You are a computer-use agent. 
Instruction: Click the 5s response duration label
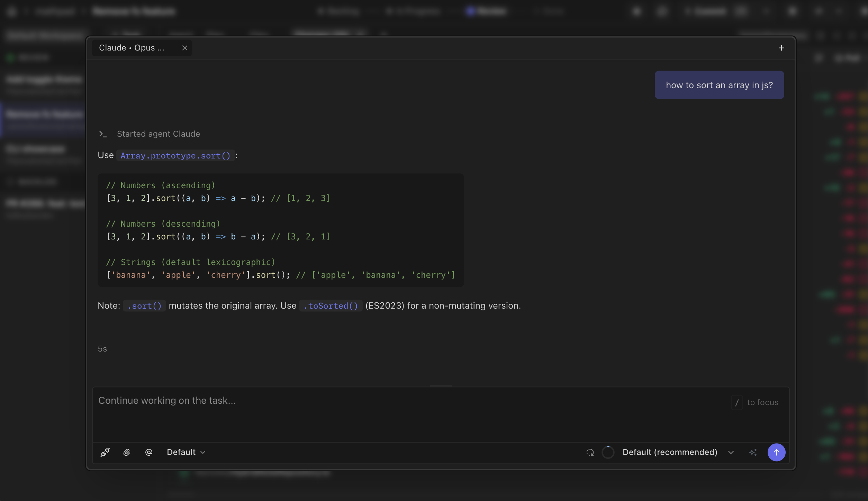(102, 349)
